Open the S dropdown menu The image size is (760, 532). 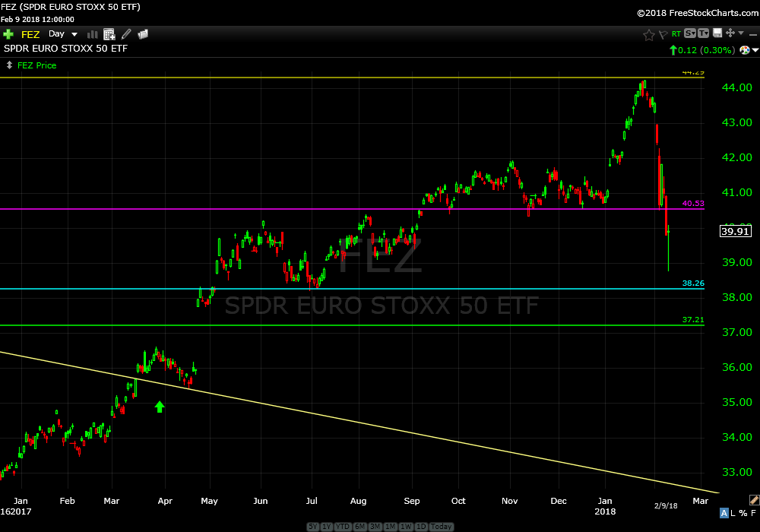tap(689, 33)
